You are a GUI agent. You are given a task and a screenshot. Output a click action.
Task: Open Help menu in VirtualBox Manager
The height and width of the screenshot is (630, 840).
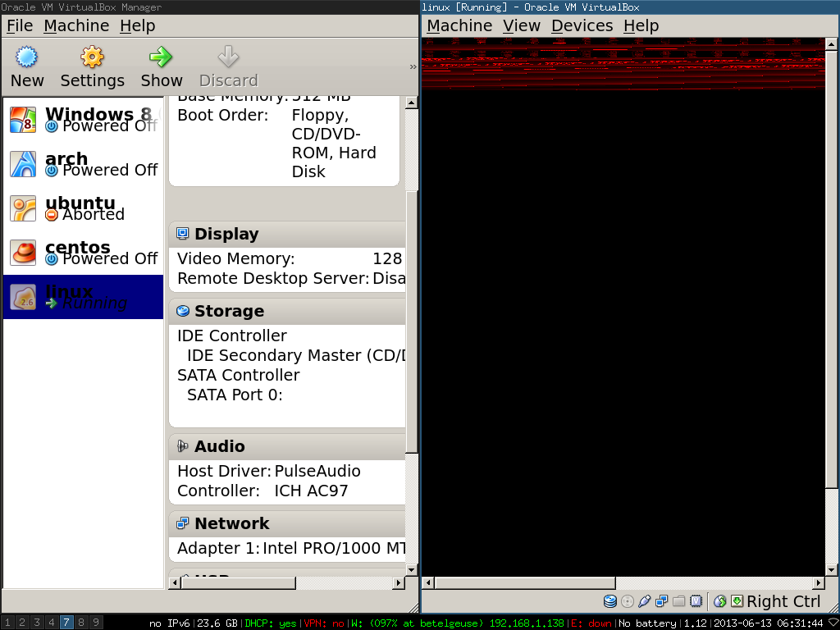(x=138, y=25)
